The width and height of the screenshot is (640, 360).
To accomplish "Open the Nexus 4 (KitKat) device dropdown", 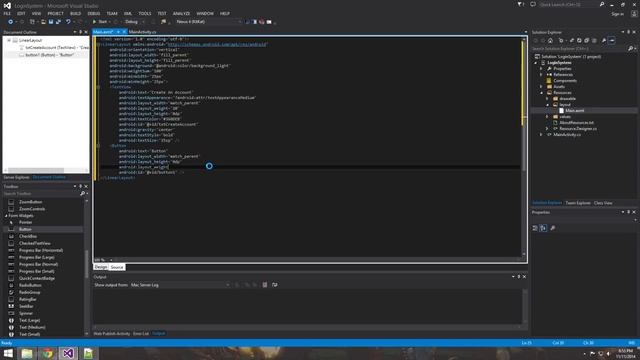I will pos(209,22).
